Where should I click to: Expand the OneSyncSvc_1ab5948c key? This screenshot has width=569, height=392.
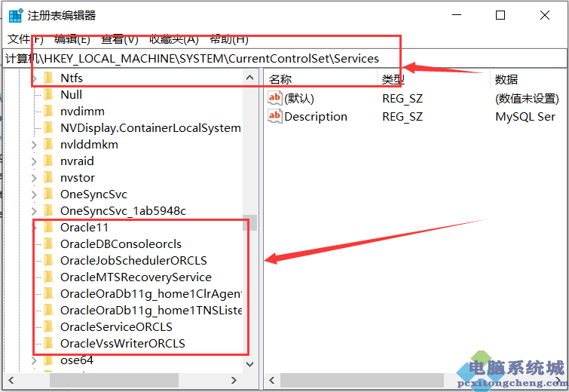coord(34,211)
